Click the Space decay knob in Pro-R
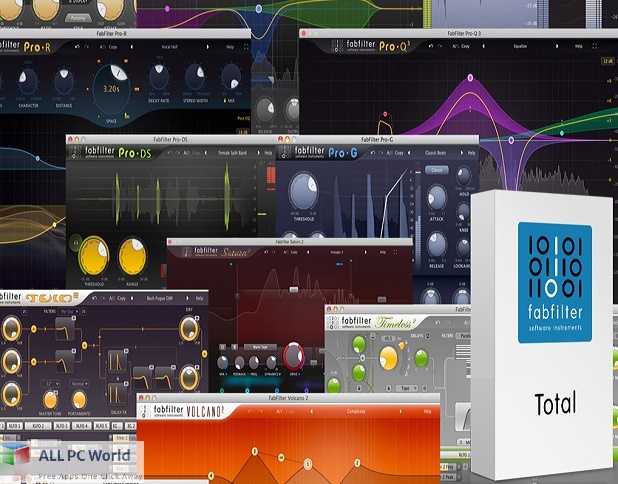 (x=112, y=89)
